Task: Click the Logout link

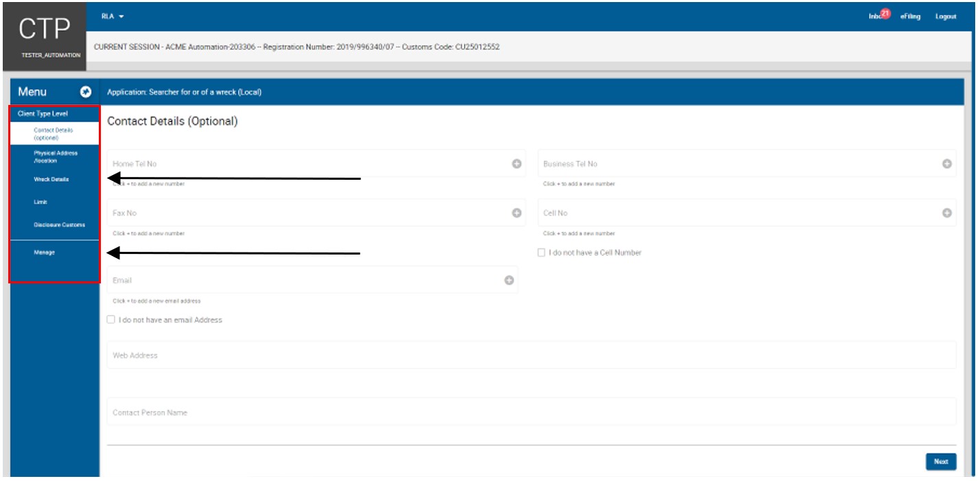Action: (x=945, y=16)
